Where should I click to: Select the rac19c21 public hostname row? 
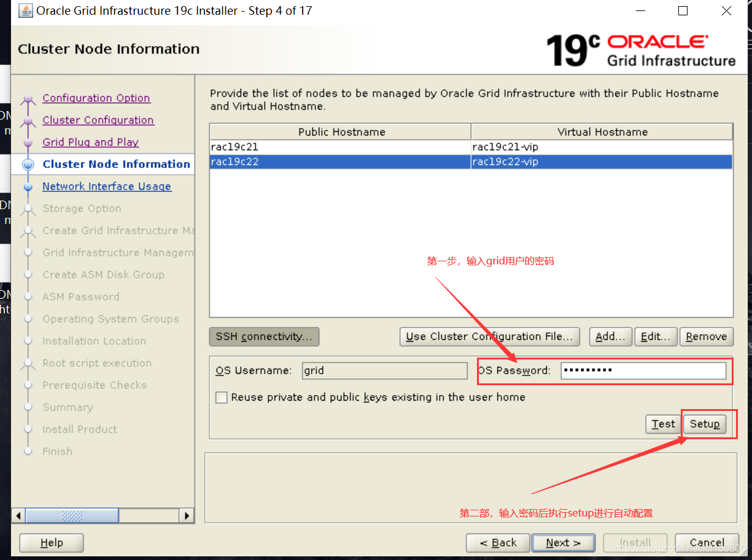(340, 147)
